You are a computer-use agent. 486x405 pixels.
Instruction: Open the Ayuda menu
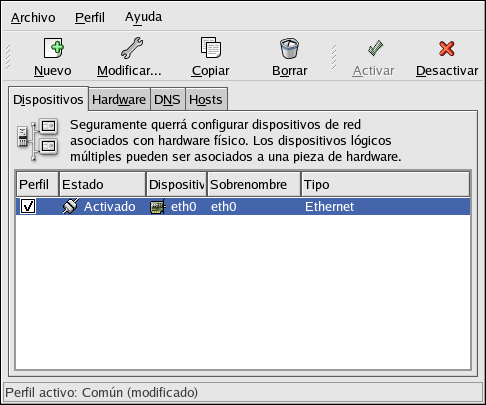click(x=143, y=17)
